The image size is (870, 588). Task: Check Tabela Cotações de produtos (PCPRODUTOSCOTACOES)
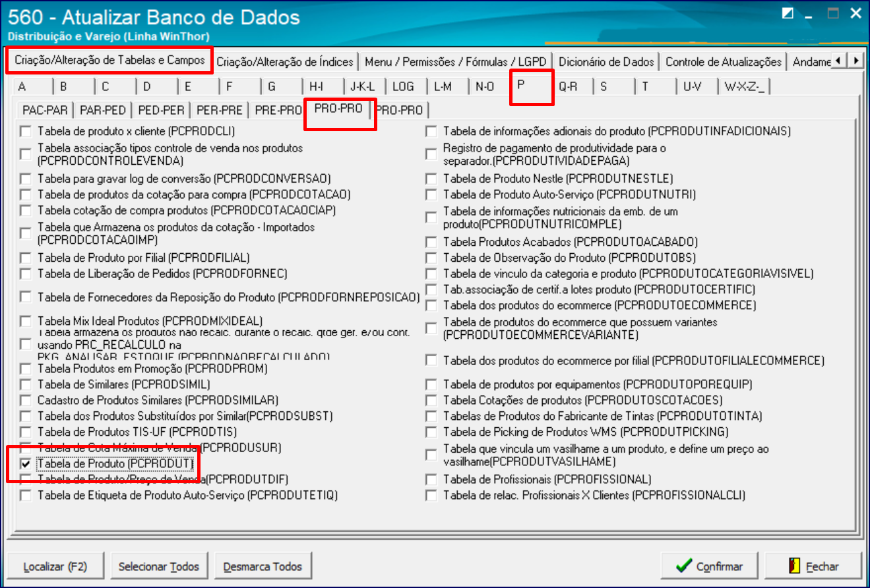pyautogui.click(x=431, y=400)
